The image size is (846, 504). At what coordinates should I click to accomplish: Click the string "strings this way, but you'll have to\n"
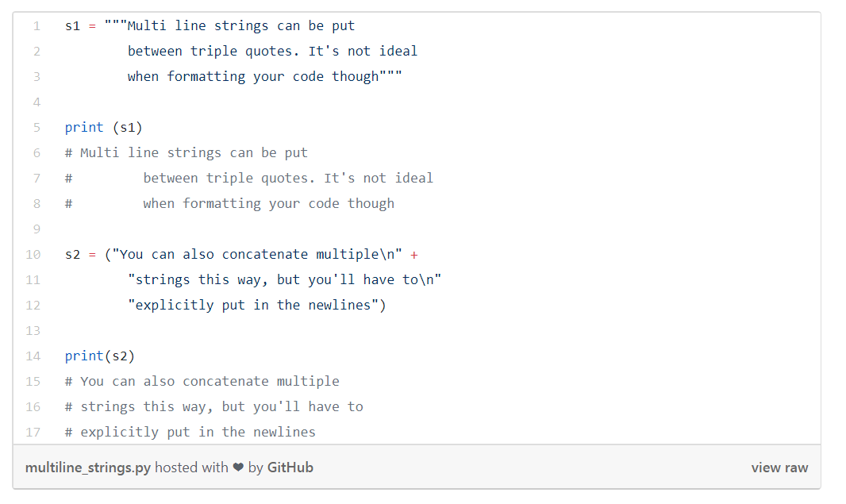click(284, 279)
